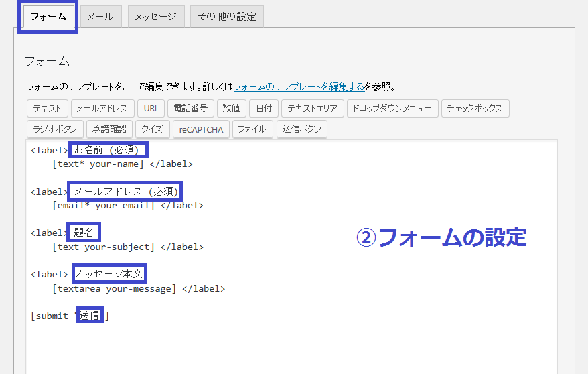Screen dimensions: 588x374
Task: Add a ファイル upload tag
Action: [252, 129]
